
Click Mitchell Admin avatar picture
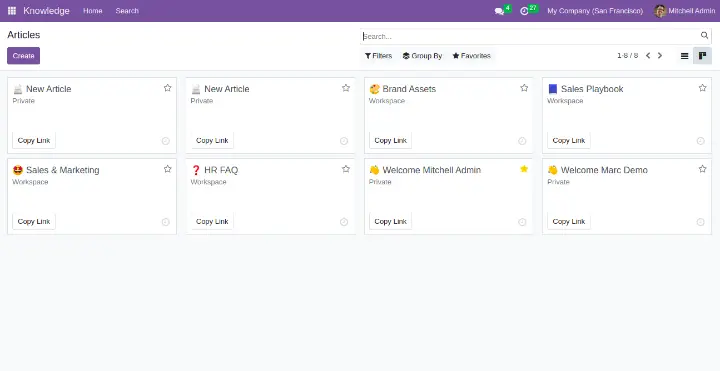click(660, 11)
